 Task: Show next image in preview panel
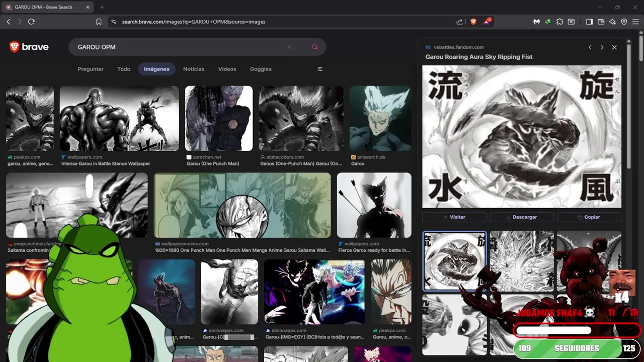[602, 47]
